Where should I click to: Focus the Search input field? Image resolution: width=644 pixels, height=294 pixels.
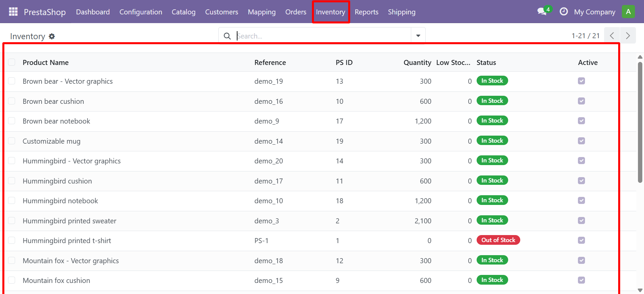pyautogui.click(x=322, y=36)
